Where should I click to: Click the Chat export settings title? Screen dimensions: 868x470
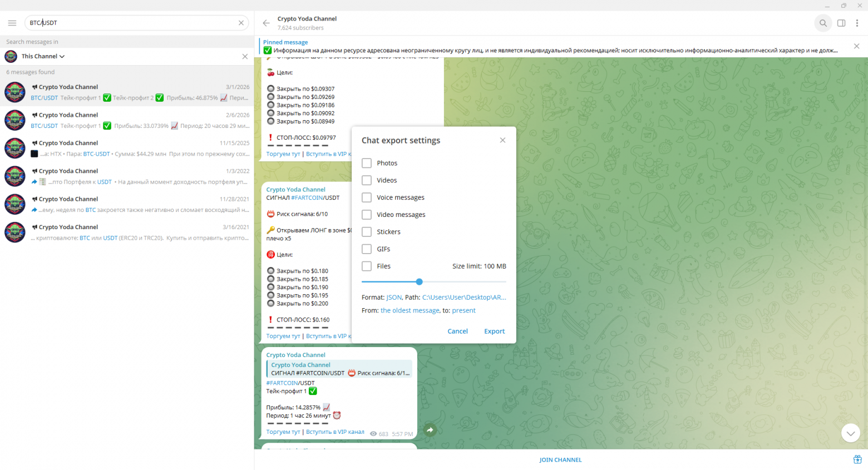click(x=401, y=140)
